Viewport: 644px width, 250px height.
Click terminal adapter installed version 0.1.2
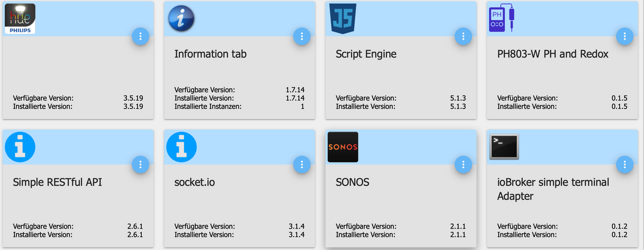pos(619,234)
